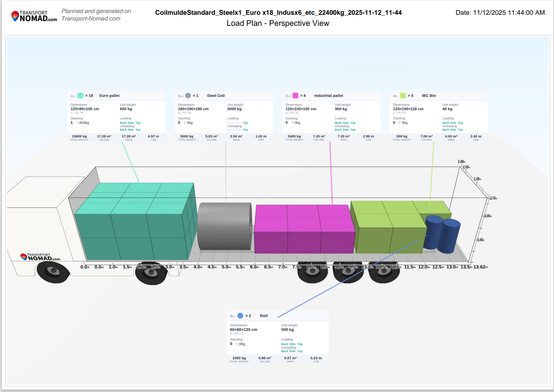Viewport: 554px width, 392px height.
Task: Select the green IBC Bin block
Action: 389,228
